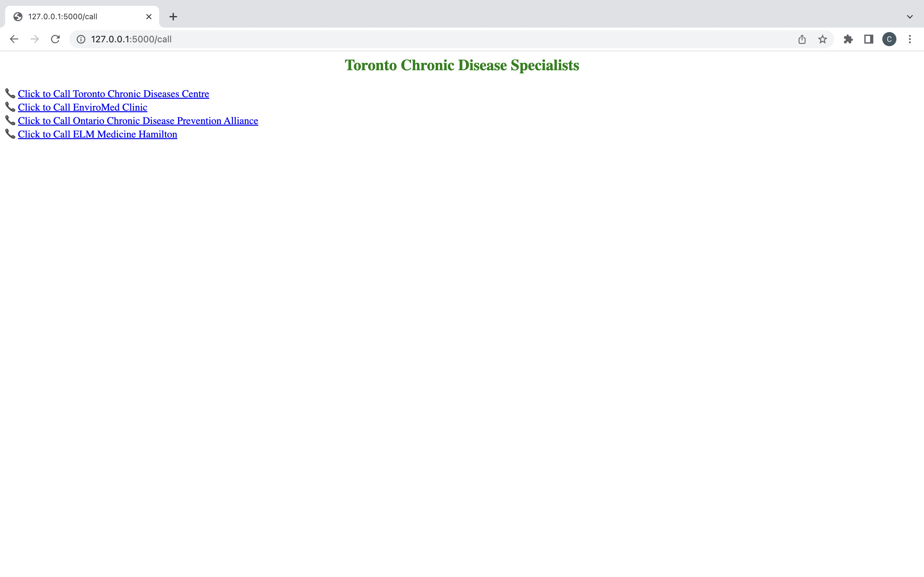This screenshot has width=924, height=577.
Task: Close the 127.0.0.1:5000/call tab
Action: pyautogui.click(x=149, y=17)
